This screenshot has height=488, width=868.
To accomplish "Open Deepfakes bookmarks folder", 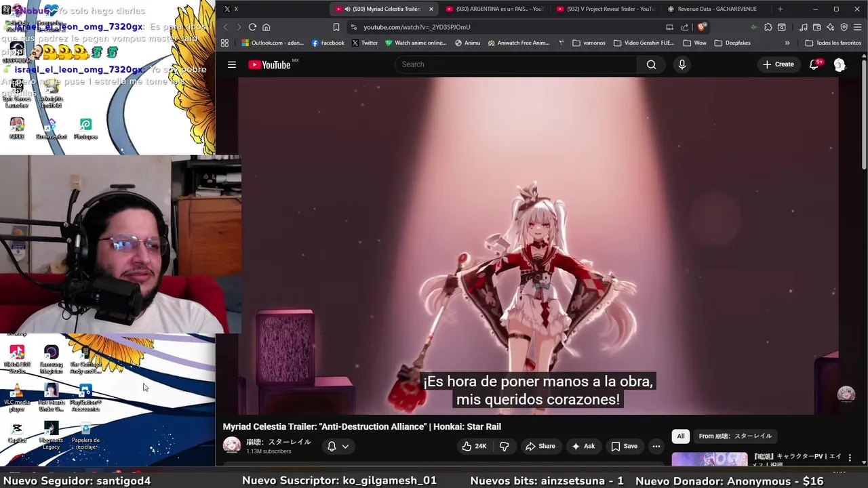I will pyautogui.click(x=732, y=43).
